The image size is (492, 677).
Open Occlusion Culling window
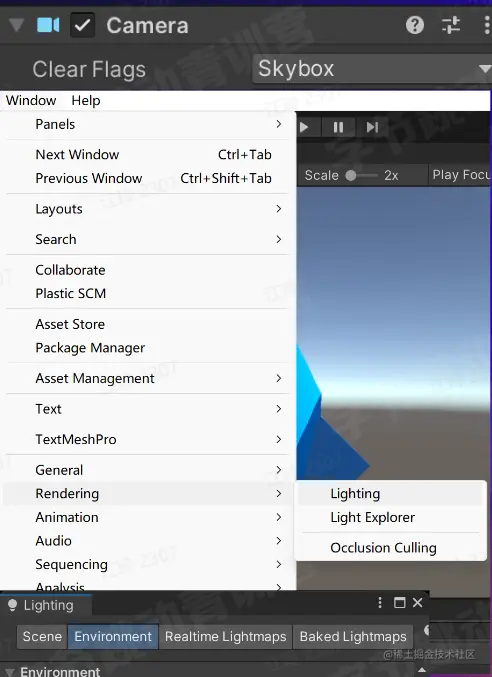tap(390, 547)
